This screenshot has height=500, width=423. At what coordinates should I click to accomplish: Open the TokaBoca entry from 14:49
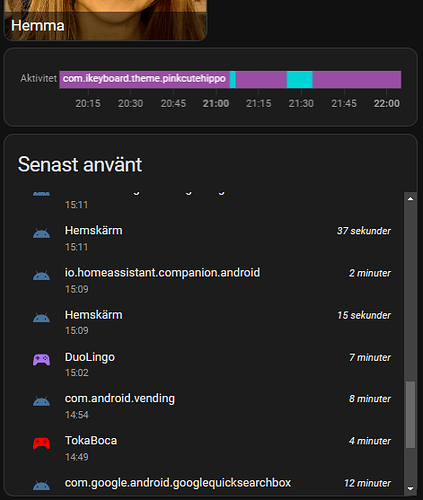click(211, 448)
